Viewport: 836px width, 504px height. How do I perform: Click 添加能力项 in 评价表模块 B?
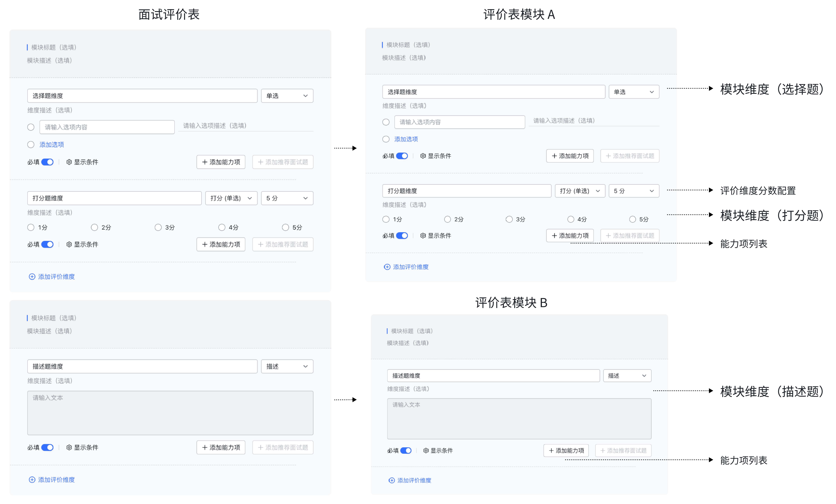(x=566, y=451)
